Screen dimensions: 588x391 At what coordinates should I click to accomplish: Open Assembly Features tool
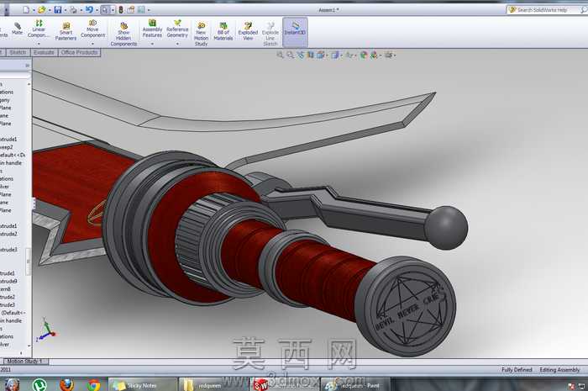tap(152, 29)
